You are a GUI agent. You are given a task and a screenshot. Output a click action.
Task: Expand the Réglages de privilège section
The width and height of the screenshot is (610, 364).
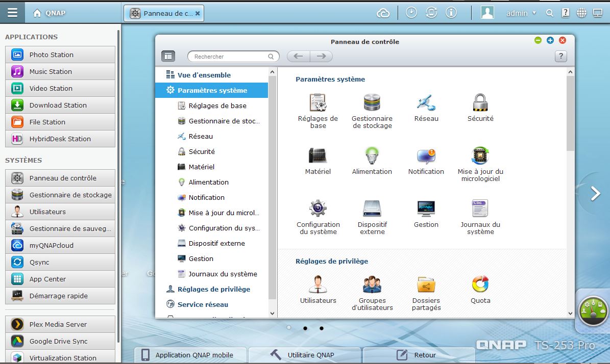pos(213,289)
